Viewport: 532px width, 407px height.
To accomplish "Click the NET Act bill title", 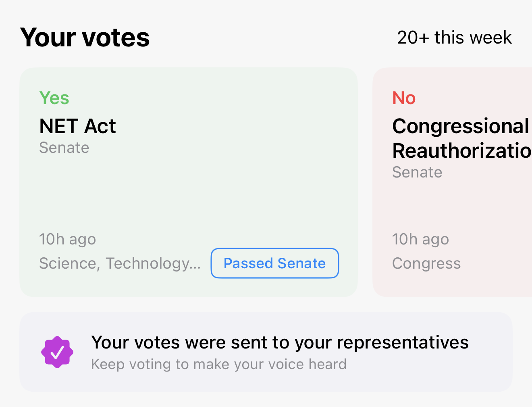I will click(x=77, y=126).
